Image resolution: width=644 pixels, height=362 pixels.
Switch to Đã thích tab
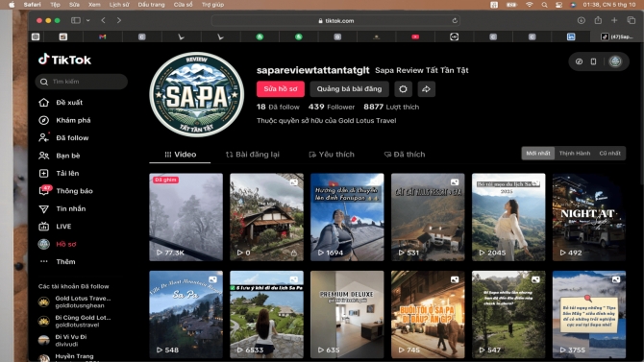click(x=405, y=155)
